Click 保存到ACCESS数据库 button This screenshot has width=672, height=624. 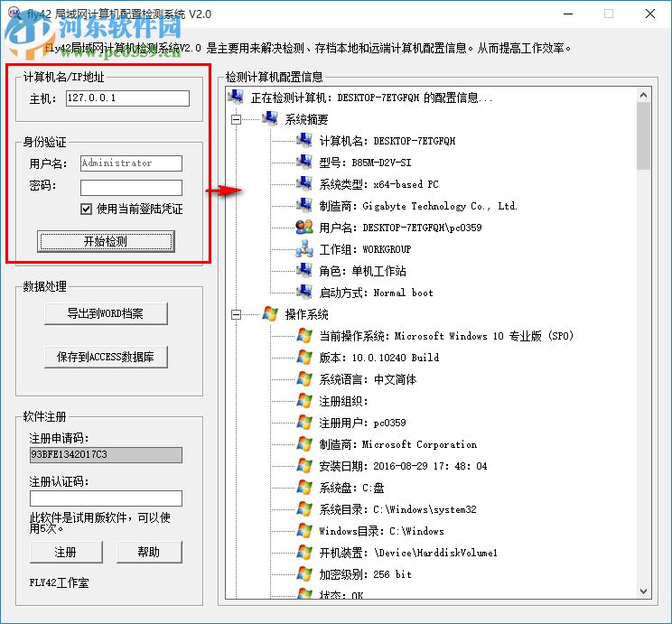[106, 357]
